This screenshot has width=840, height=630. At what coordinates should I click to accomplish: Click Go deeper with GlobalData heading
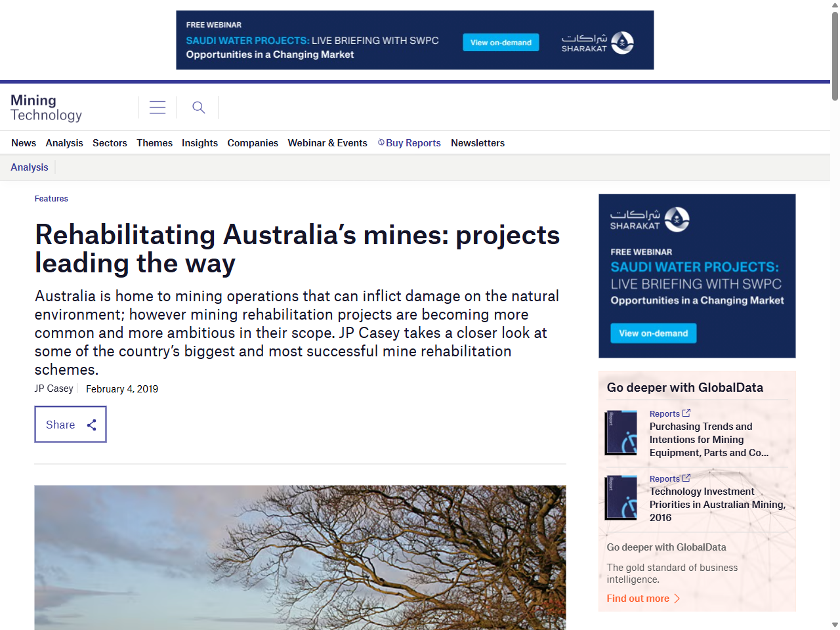(x=685, y=388)
